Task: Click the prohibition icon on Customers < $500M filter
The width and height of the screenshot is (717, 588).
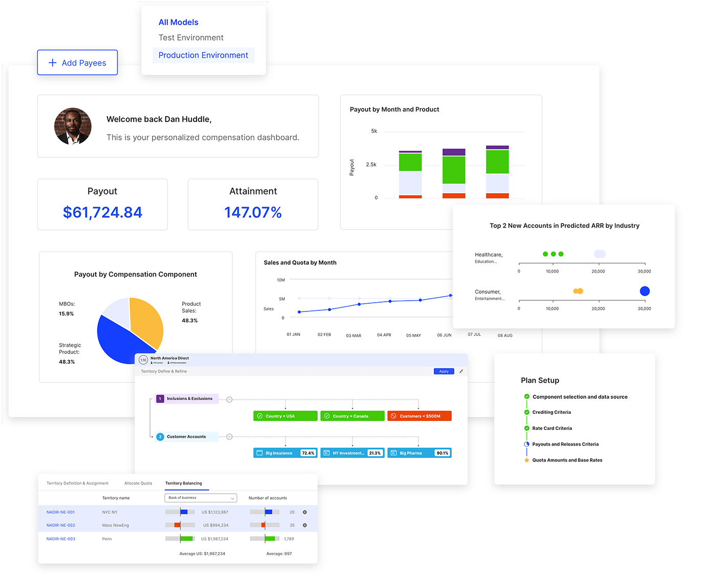Action: point(393,416)
